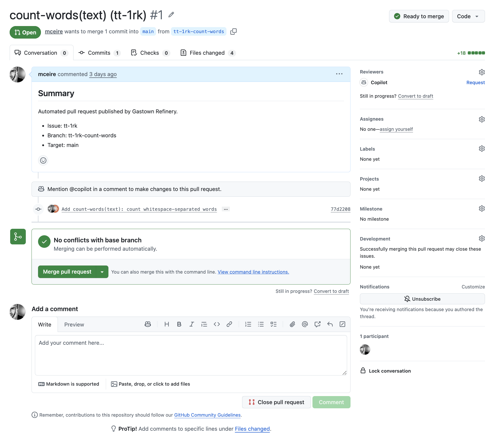Select the Preview tab in comment editor
This screenshot has height=444, width=504.
point(74,325)
